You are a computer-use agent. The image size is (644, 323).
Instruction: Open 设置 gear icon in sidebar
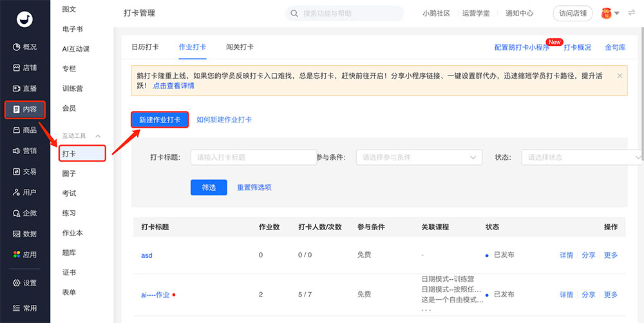16,283
